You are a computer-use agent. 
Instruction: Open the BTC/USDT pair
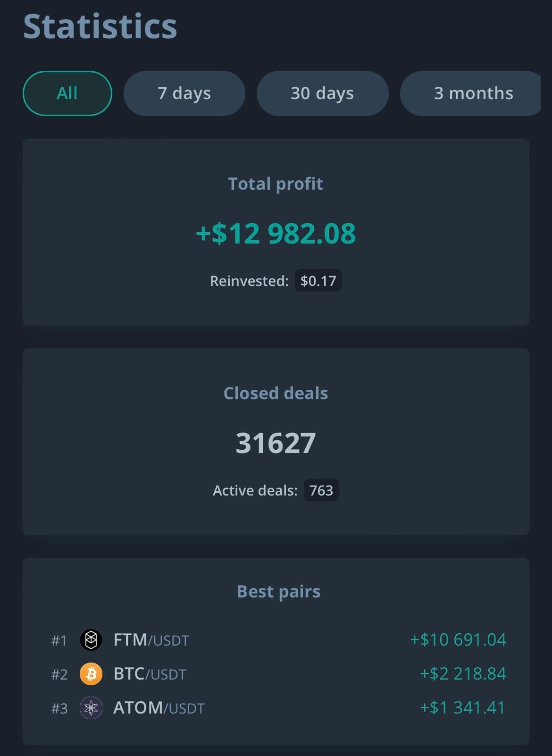tap(150, 674)
